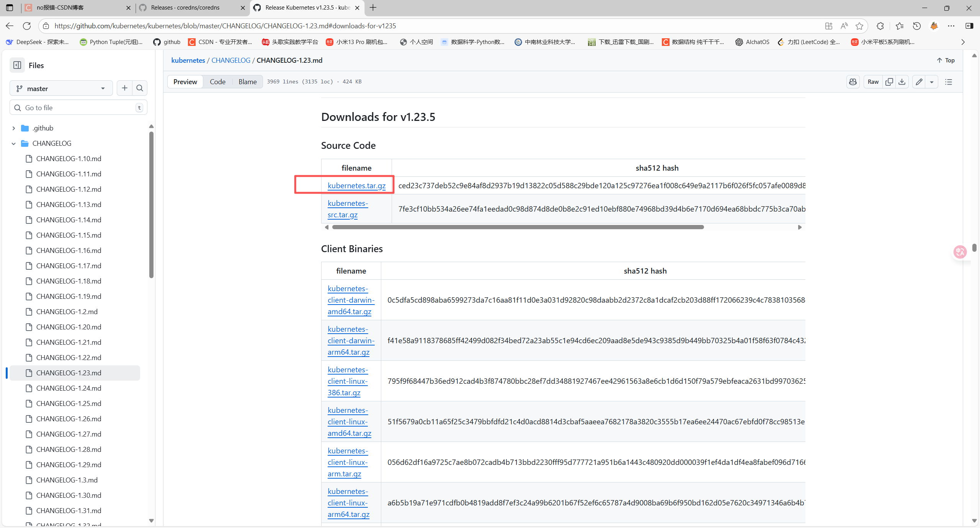Open a new browser tab
Image resolution: width=980 pixels, height=528 pixels.
(373, 8)
